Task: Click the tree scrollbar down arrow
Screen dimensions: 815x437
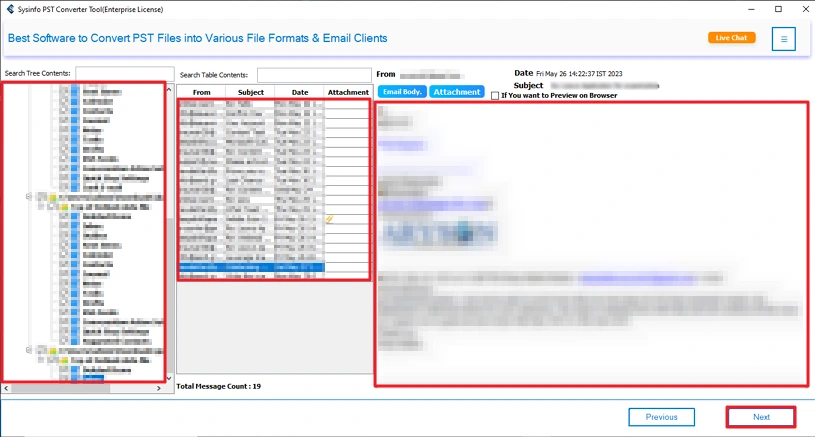Action: 169,378
